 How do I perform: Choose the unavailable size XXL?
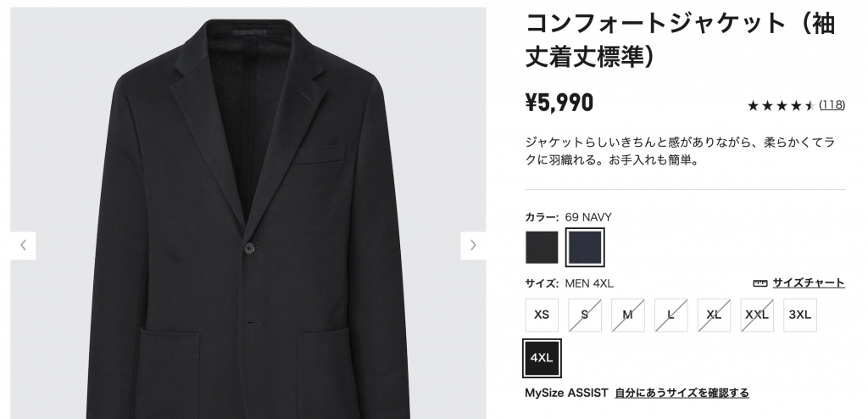click(757, 315)
